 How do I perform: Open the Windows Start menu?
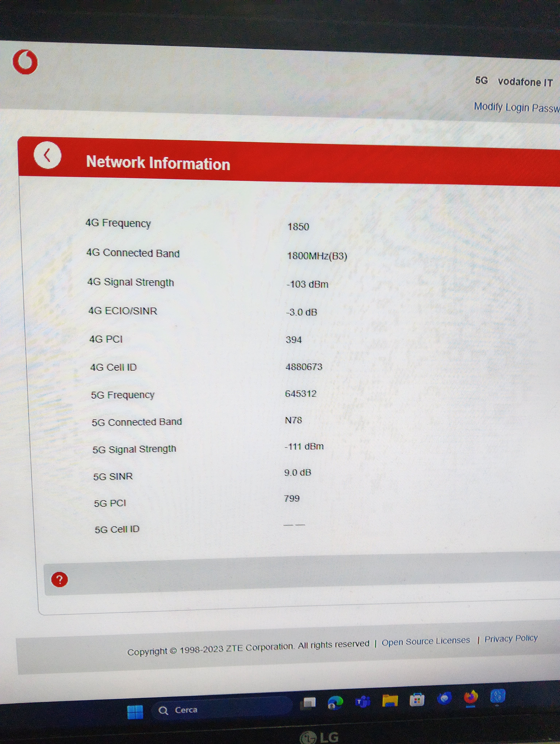click(x=135, y=712)
